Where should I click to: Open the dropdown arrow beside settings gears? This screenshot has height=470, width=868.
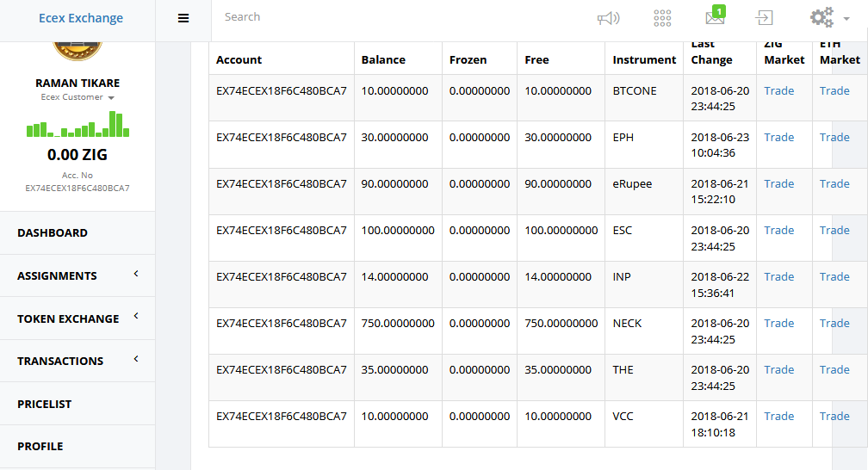(x=846, y=19)
